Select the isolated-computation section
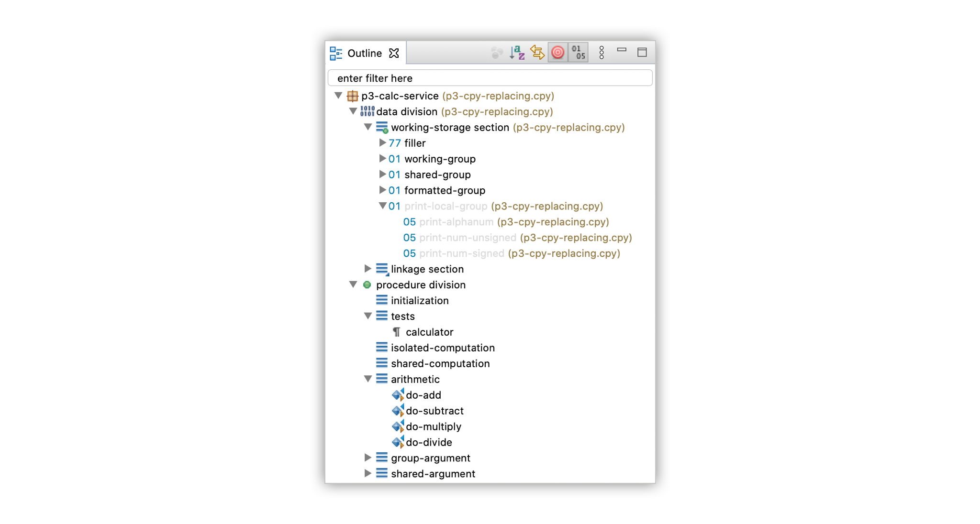Image resolution: width=980 pixels, height=524 pixels. point(442,348)
